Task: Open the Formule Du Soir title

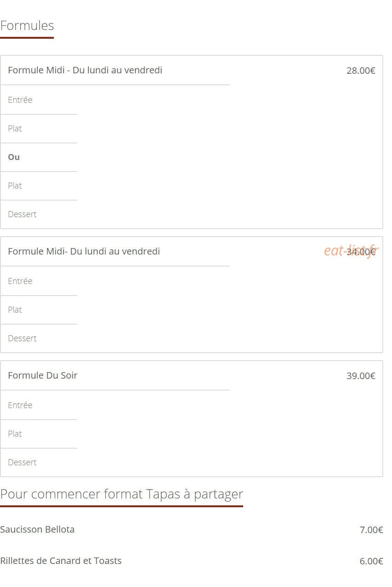Action: click(x=42, y=375)
